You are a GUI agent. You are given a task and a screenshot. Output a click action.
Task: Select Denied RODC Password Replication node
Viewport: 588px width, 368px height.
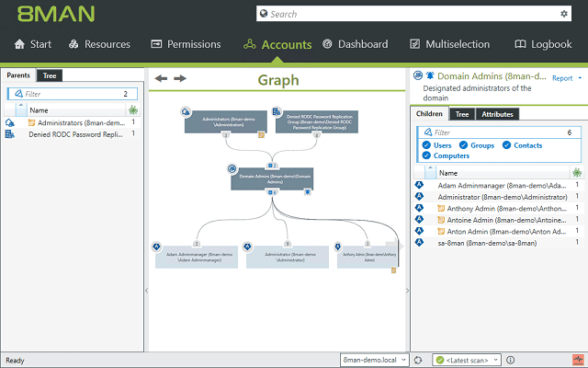click(317, 121)
